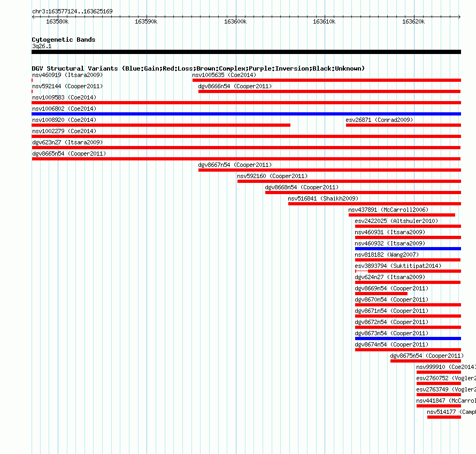Viewport: 476px width, 454px height.
Task: Open nsv818182 (Wang2007) variant label
Action: tap(387, 255)
